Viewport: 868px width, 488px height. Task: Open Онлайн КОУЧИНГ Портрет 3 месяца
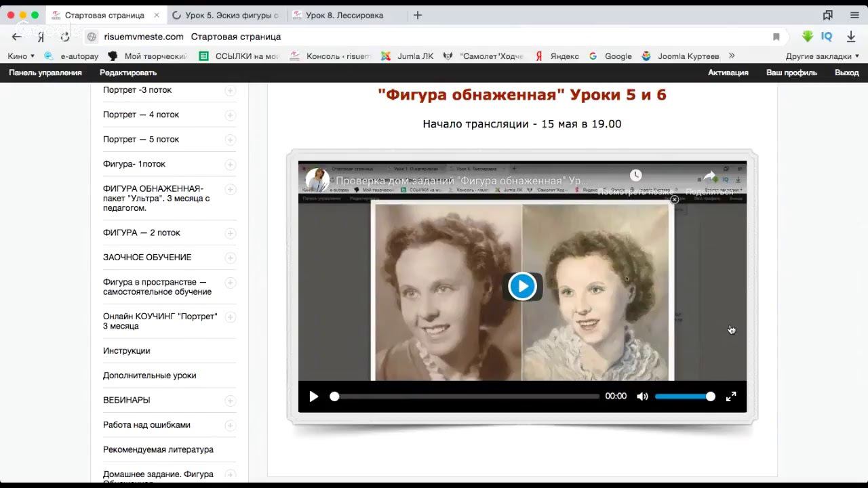click(x=160, y=321)
